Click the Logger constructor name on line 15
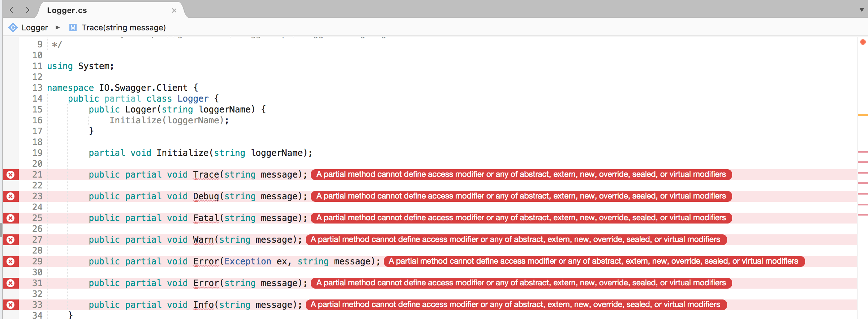This screenshot has height=319, width=868. 141,110
